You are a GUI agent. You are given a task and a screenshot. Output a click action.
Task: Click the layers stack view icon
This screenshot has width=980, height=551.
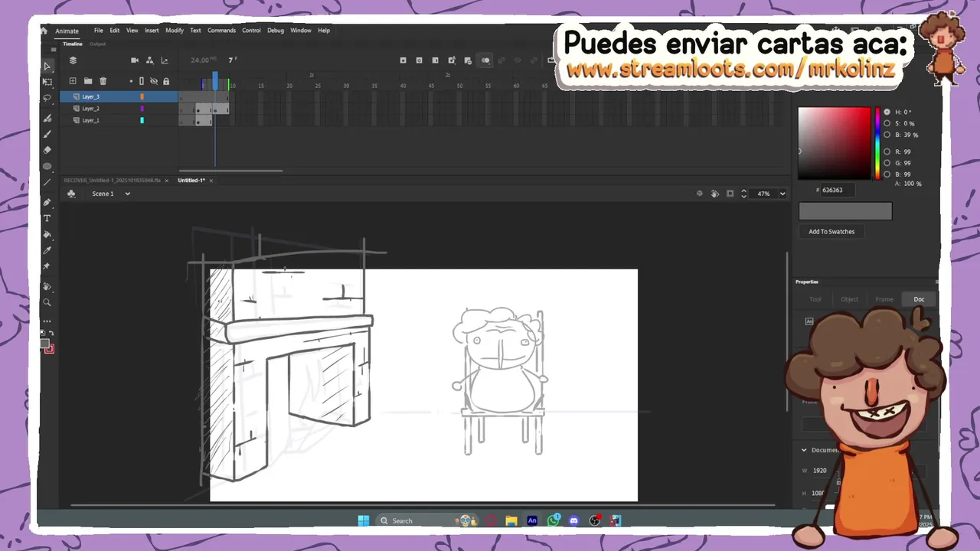[73, 60]
